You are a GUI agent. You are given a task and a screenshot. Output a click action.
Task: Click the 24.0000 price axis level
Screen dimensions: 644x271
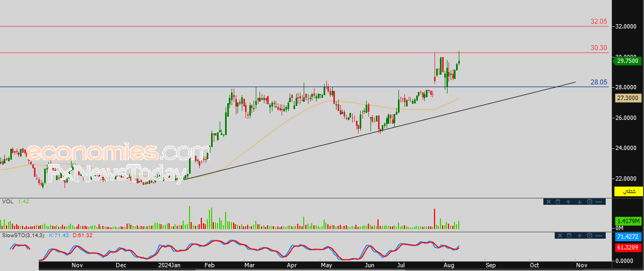click(626, 148)
